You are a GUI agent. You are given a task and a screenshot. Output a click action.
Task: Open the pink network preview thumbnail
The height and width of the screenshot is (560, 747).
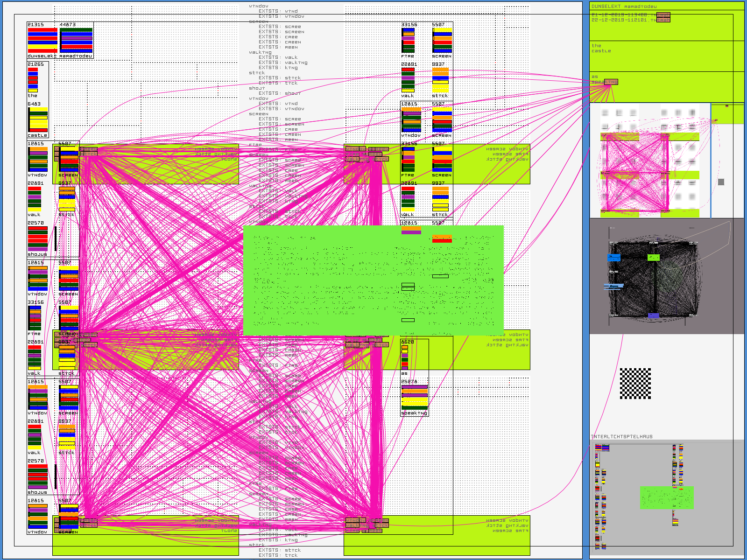coord(649,161)
